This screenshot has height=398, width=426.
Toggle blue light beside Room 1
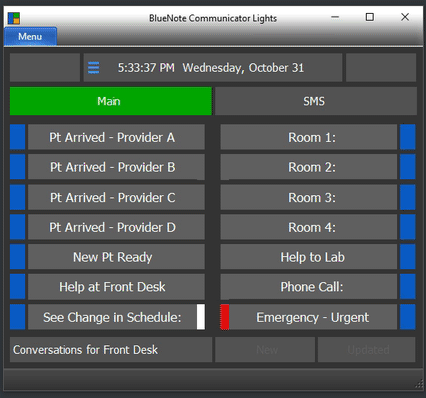pyautogui.click(x=408, y=137)
